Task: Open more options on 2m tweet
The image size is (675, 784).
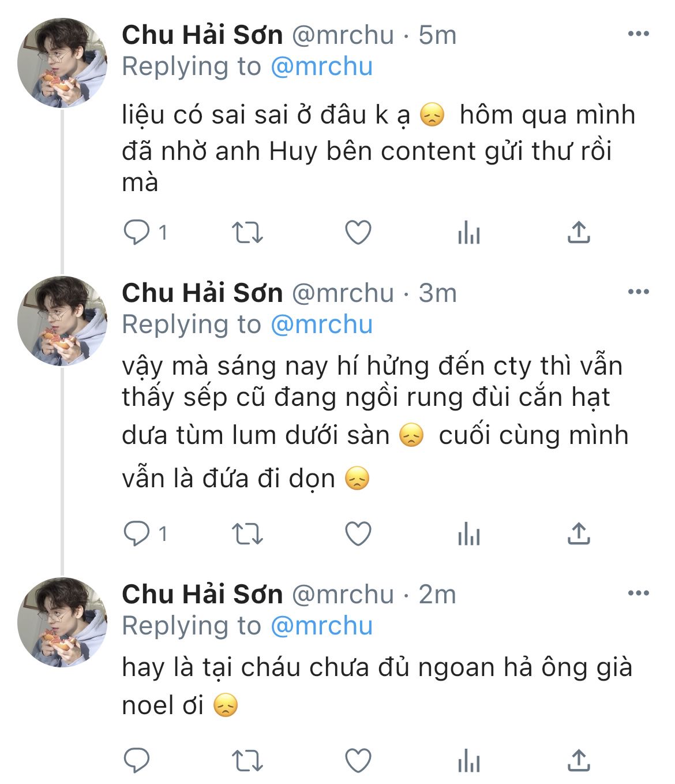Action: (x=638, y=593)
